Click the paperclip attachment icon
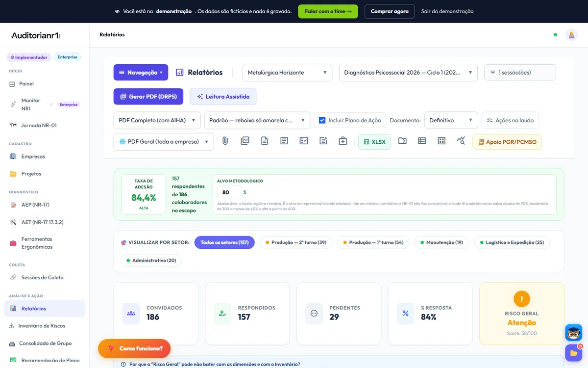Image resolution: width=588 pixels, height=368 pixels. click(x=225, y=141)
